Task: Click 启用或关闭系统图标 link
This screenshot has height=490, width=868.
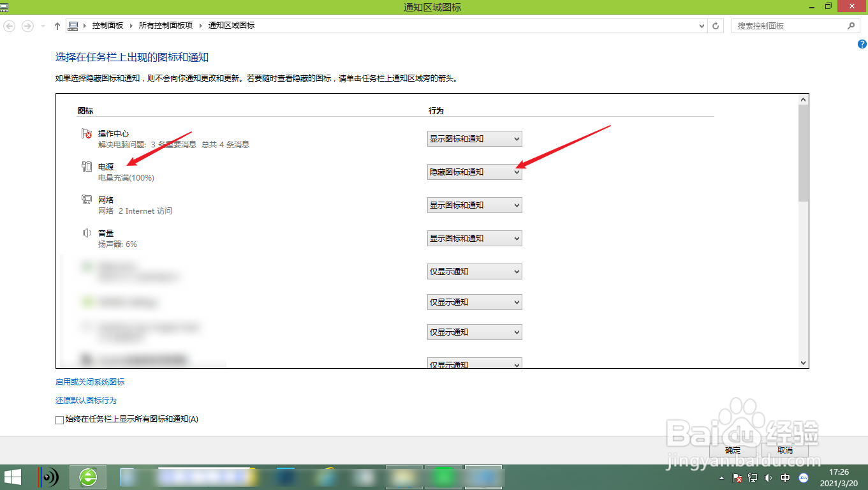Action: [90, 382]
